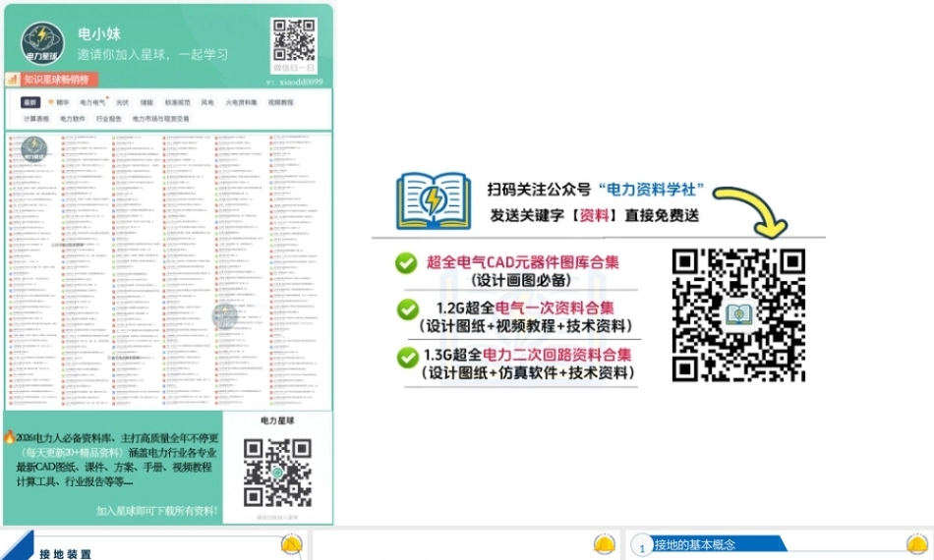Click the 2026电力人必备资料库 line

coord(117,438)
